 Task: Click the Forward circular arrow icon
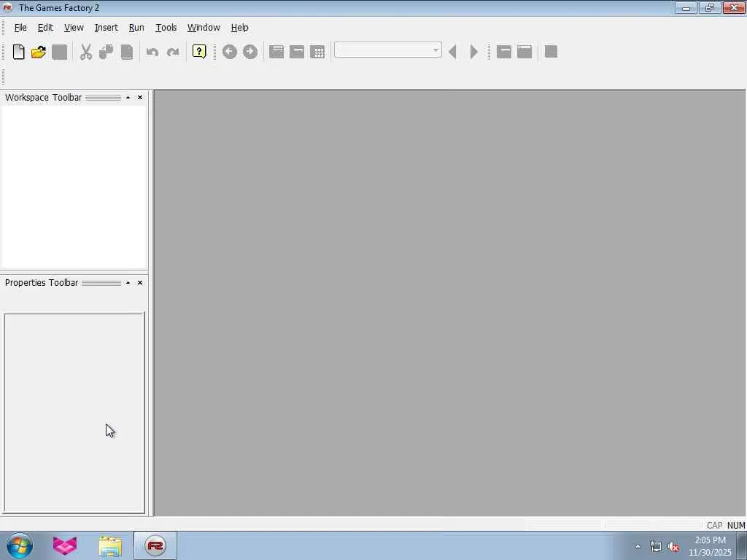pyautogui.click(x=250, y=52)
